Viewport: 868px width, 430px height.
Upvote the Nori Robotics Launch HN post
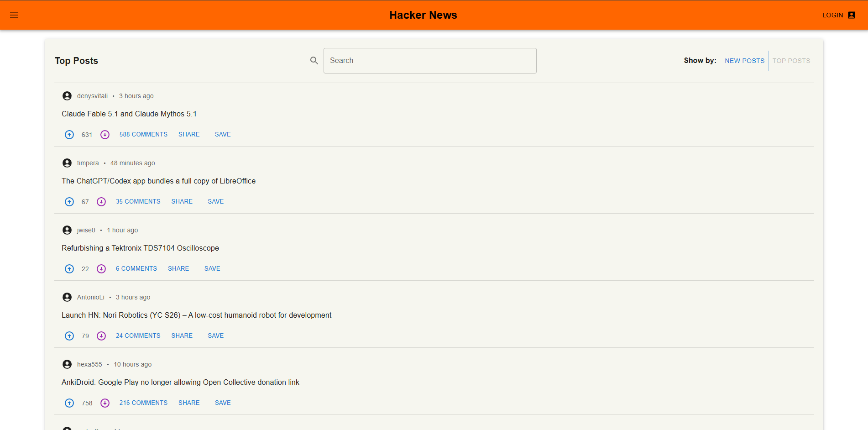click(x=69, y=336)
